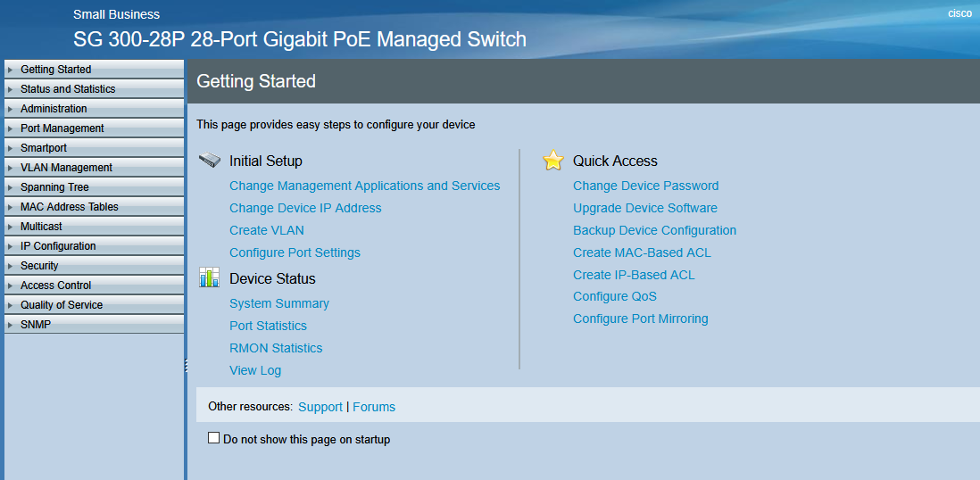Viewport: 980px width, 480px height.
Task: Visit the Support resource link
Action: coord(320,407)
